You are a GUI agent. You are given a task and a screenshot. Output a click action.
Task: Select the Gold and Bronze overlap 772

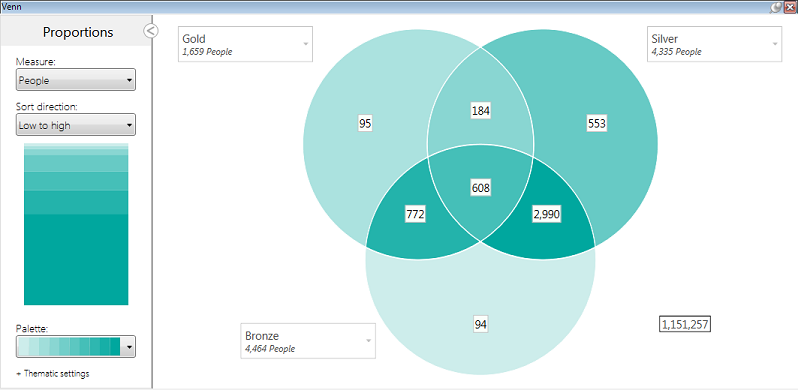[x=415, y=215]
